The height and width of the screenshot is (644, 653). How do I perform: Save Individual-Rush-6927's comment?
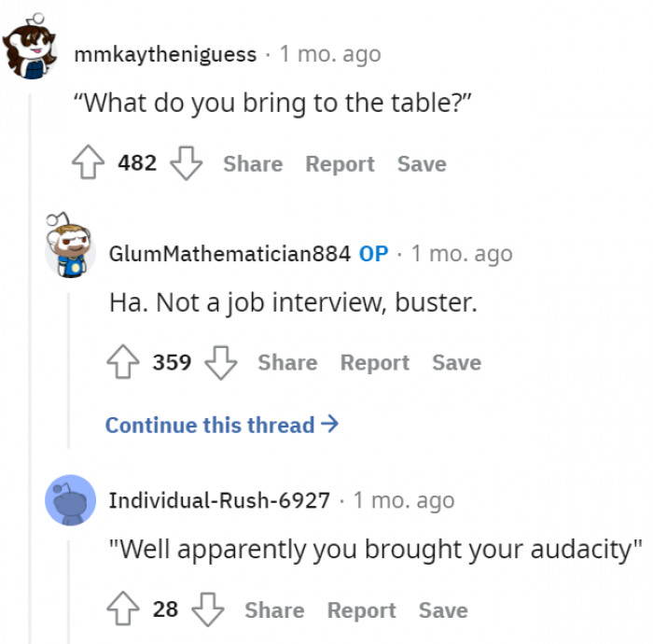click(443, 610)
